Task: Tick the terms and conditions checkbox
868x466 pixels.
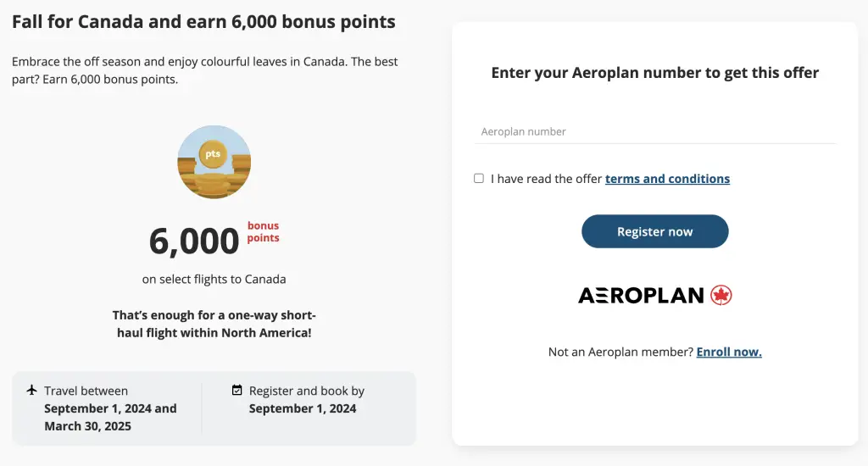Action: point(479,178)
